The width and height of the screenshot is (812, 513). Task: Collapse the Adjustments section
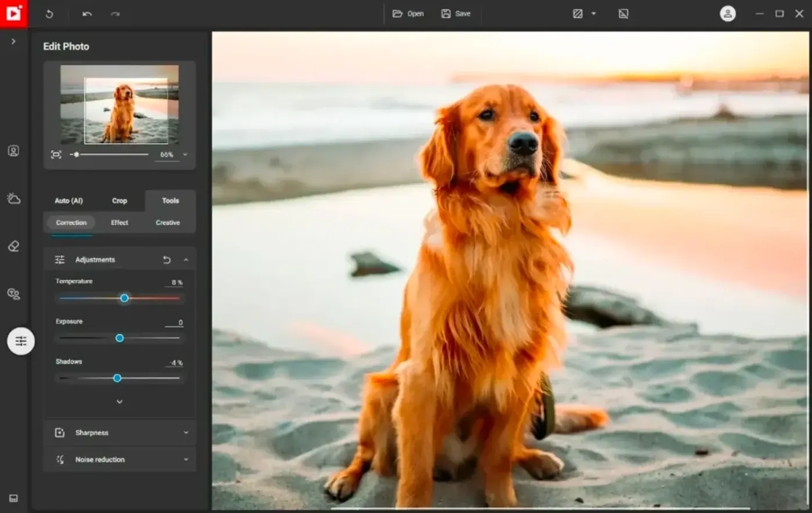(x=186, y=260)
